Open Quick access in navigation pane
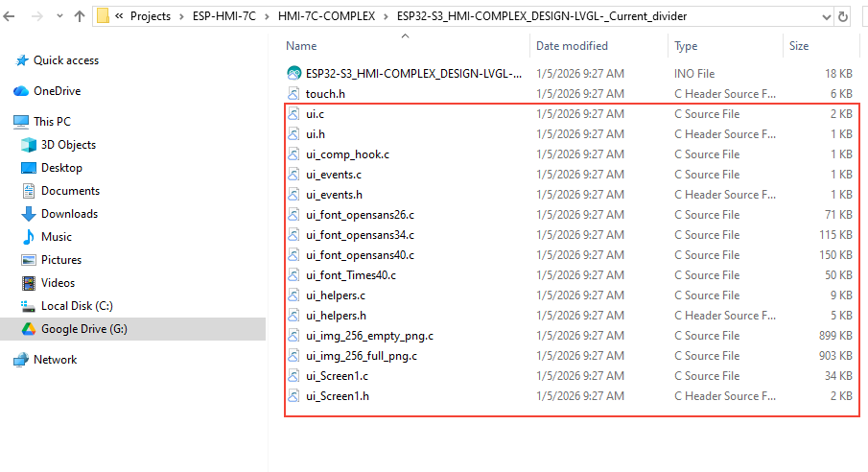This screenshot has height=472, width=868. point(66,60)
